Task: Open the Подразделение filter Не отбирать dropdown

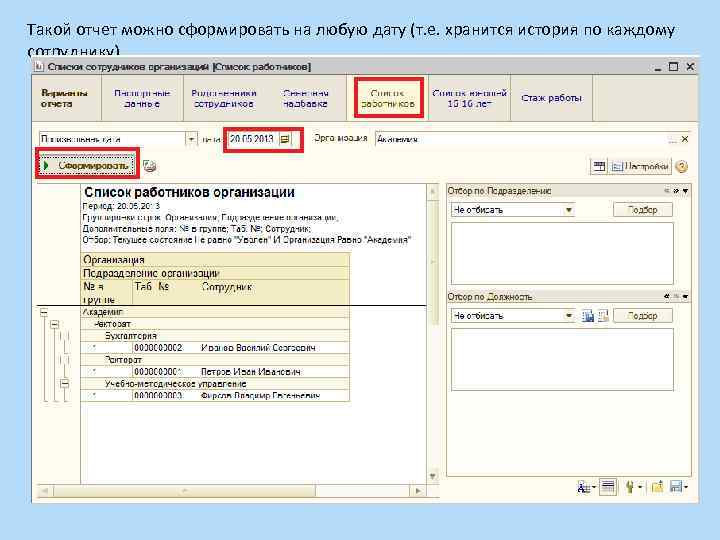Action: pos(568,210)
